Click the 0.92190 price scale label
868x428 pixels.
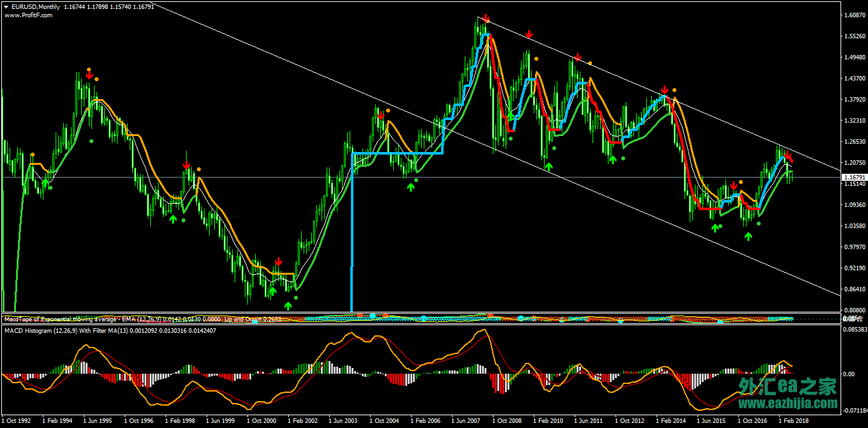pyautogui.click(x=854, y=268)
